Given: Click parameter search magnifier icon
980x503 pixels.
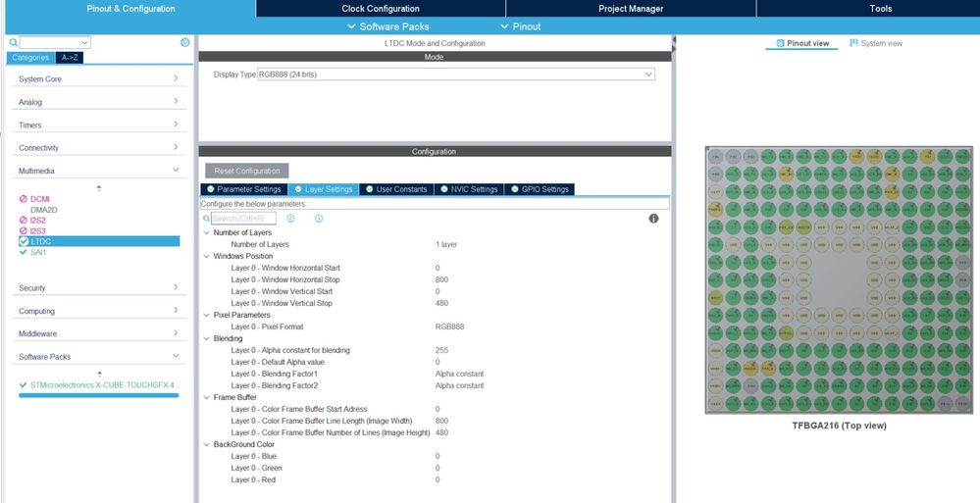Looking at the screenshot, I should click(x=207, y=219).
